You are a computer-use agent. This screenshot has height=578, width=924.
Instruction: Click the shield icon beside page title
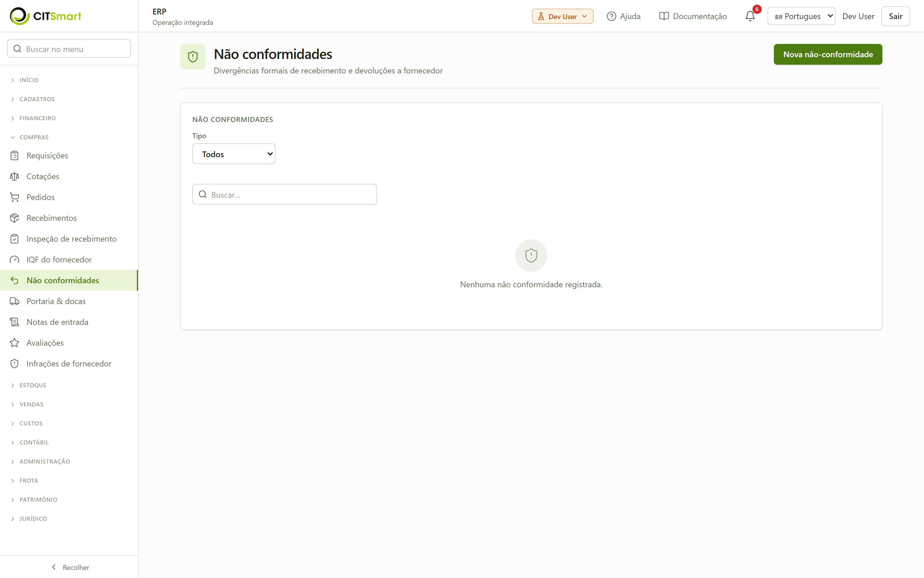(193, 57)
